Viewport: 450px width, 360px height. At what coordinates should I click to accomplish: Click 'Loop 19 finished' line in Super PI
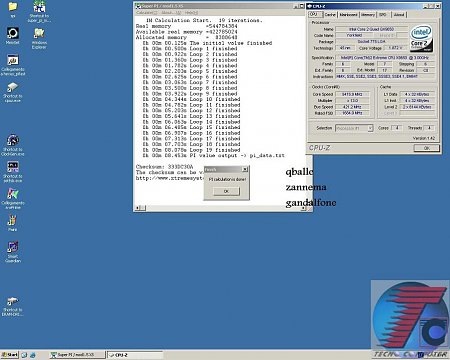[191, 150]
